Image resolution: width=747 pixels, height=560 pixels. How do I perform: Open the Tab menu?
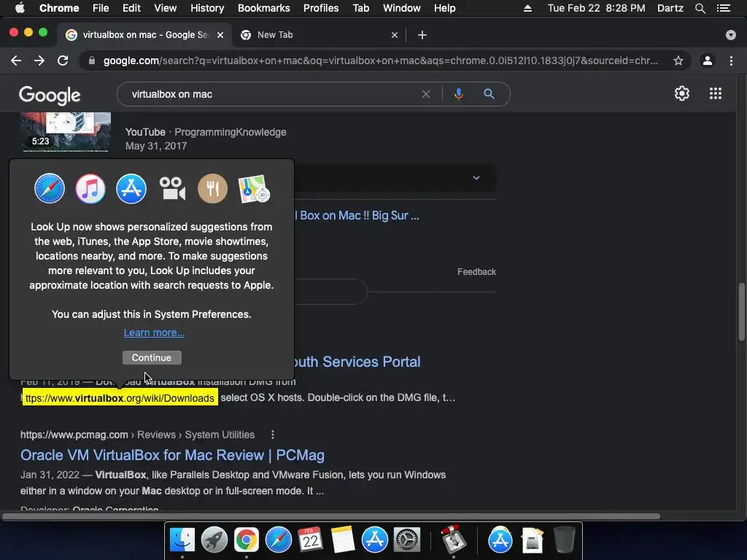[x=361, y=8]
